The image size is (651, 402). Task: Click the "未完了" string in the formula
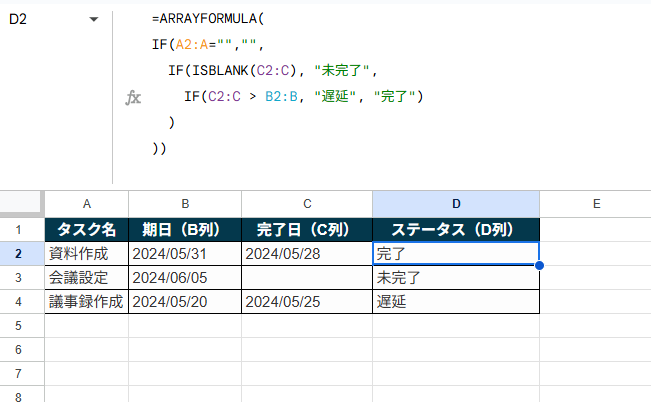342,71
